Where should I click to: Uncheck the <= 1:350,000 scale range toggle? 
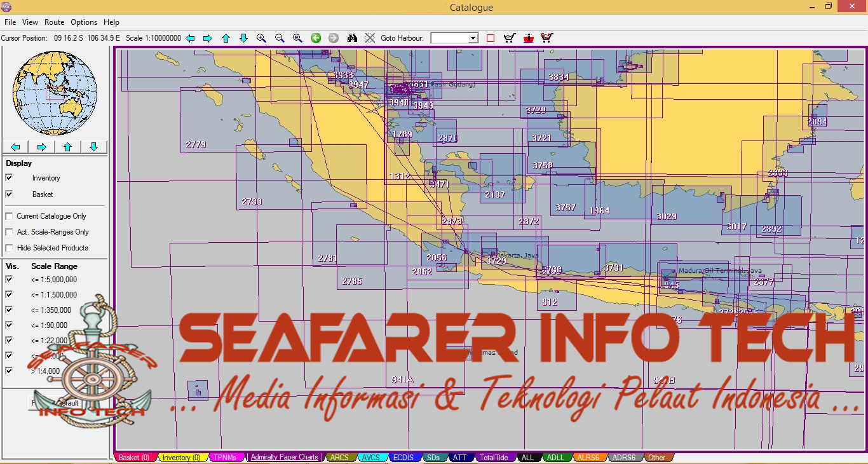click(x=9, y=310)
